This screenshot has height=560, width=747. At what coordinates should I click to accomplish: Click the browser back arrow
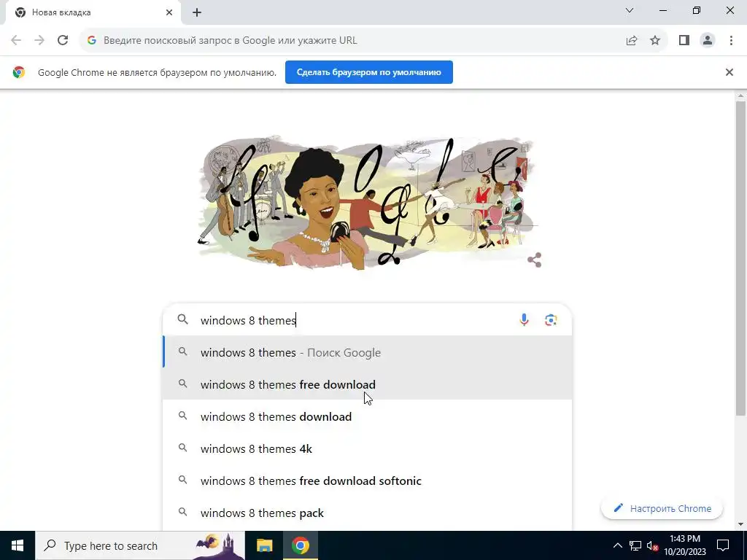coord(16,41)
